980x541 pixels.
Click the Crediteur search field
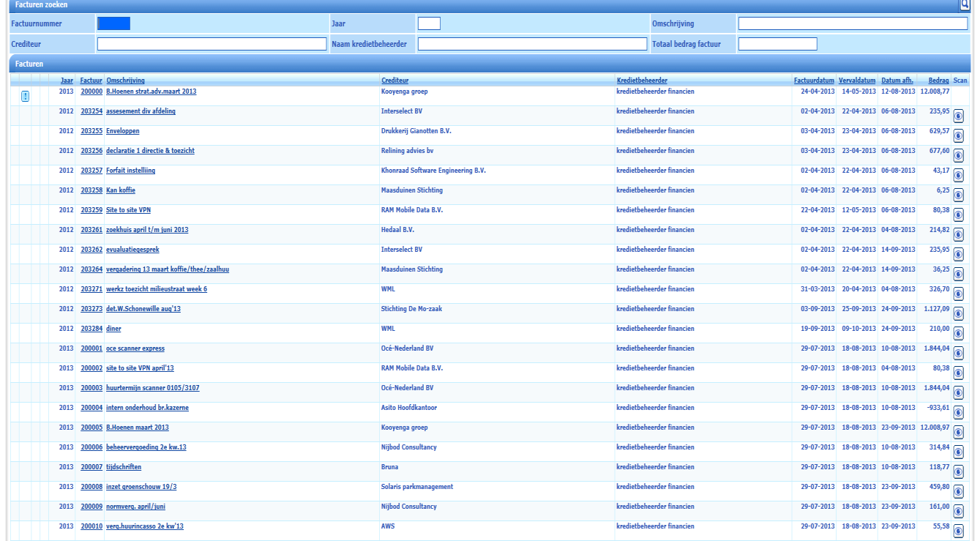(212, 44)
